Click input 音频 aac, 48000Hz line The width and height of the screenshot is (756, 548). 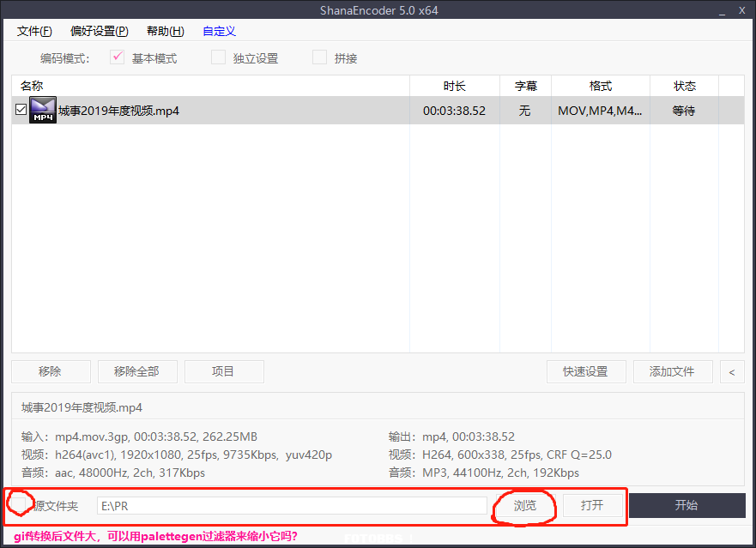[x=112, y=473]
